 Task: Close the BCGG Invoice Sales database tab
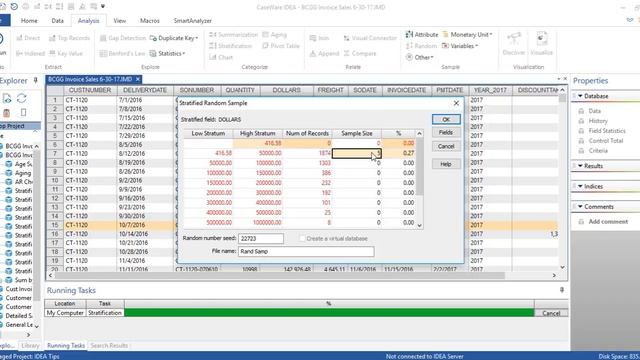[x=138, y=79]
